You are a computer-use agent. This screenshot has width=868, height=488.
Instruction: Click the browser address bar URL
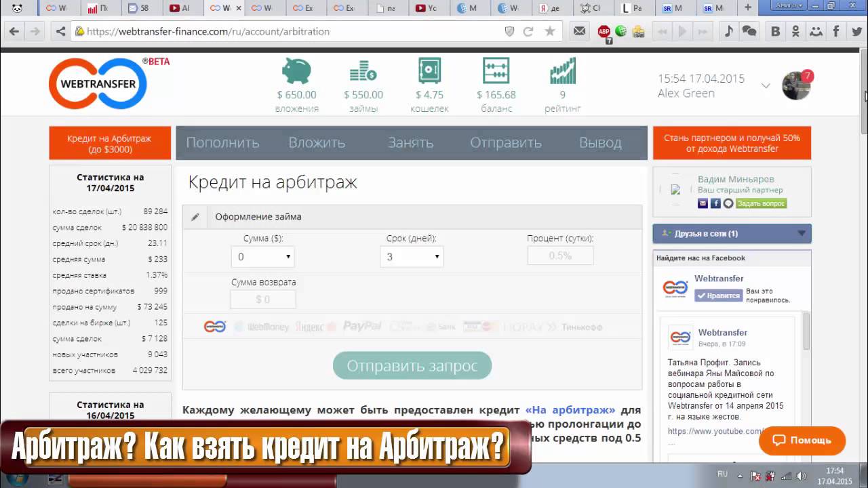(208, 31)
